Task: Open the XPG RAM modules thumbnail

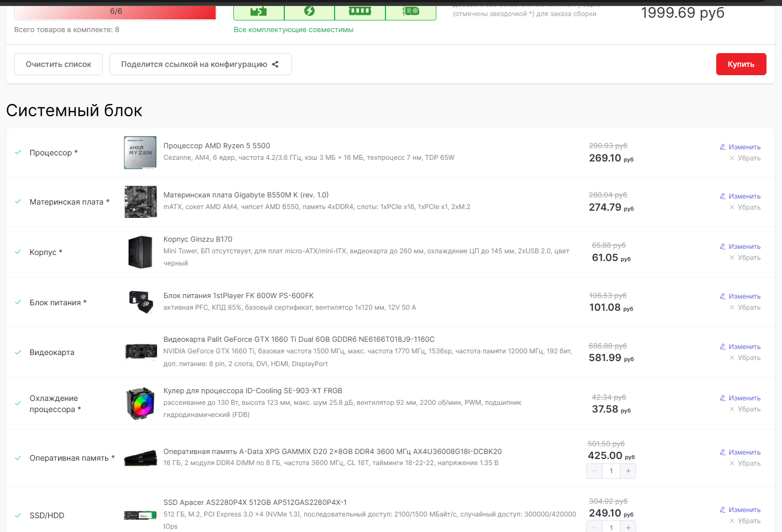Action: (x=140, y=458)
